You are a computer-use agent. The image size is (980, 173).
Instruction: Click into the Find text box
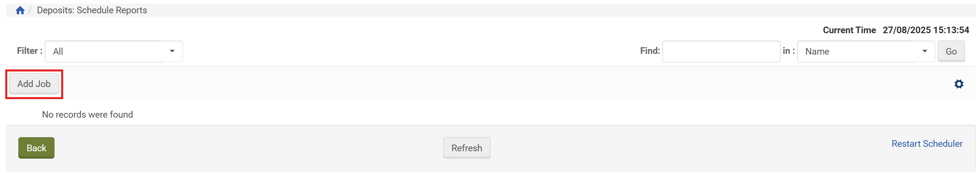point(721,51)
